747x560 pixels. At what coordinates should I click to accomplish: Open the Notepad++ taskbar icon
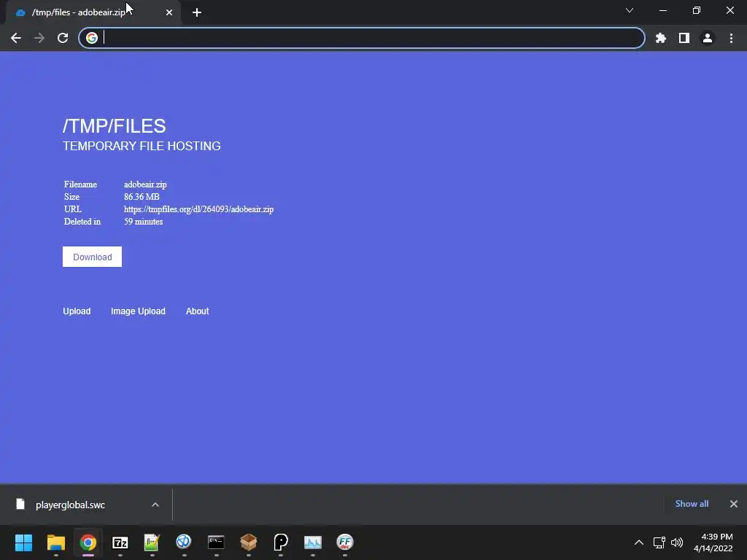[x=152, y=542]
